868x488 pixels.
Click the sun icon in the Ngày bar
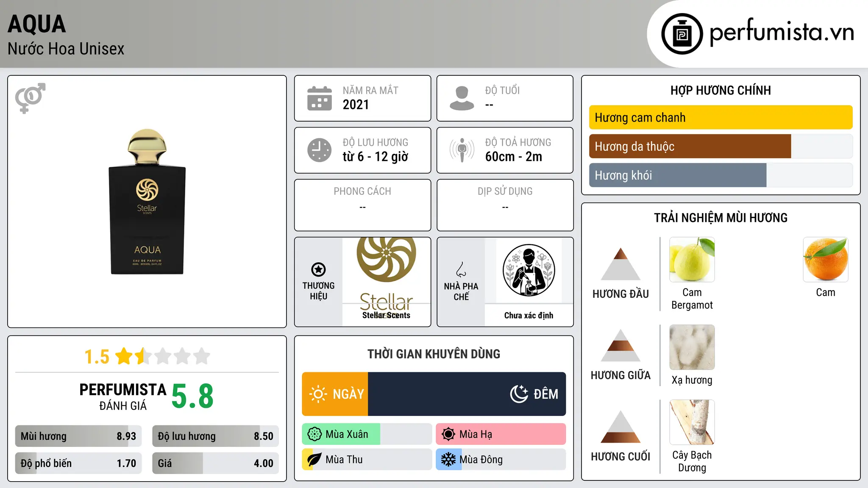pos(318,394)
